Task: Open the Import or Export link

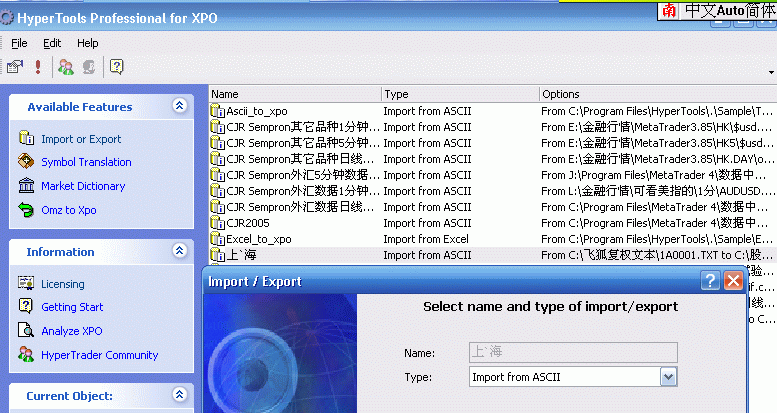Action: pyautogui.click(x=81, y=139)
